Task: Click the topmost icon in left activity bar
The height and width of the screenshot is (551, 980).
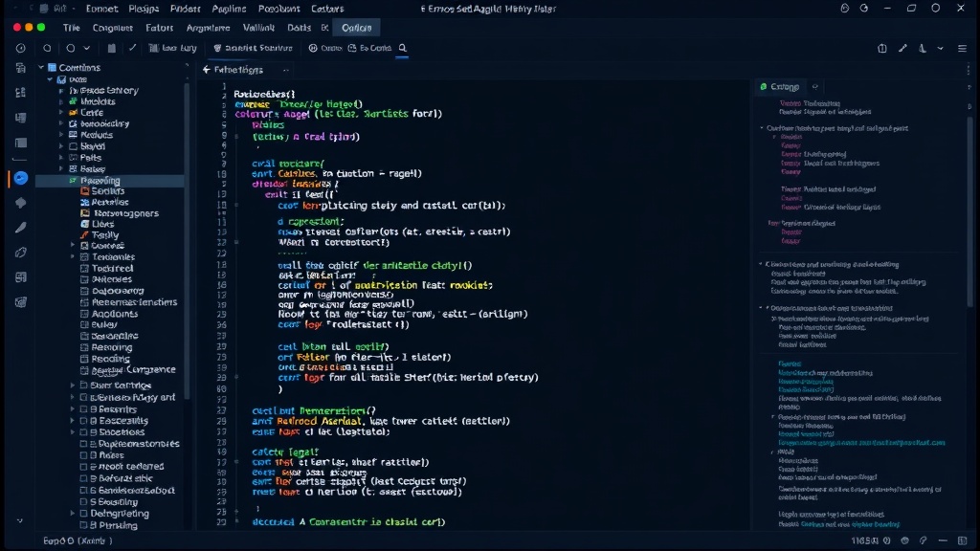Action: click(21, 68)
